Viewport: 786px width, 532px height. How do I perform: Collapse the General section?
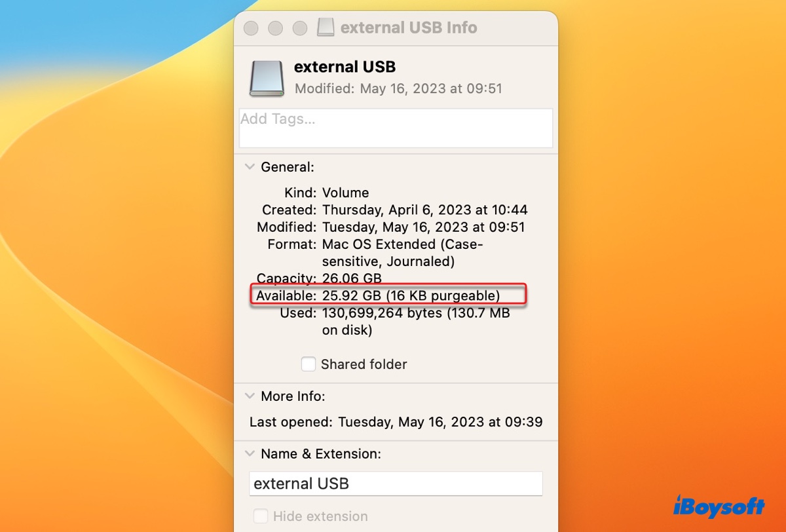(250, 167)
